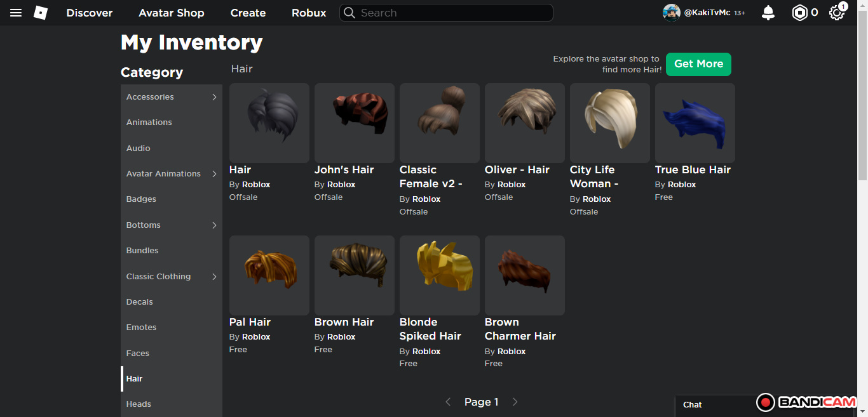
Task: Click the KakiTvMc avatar picture
Action: pos(671,13)
